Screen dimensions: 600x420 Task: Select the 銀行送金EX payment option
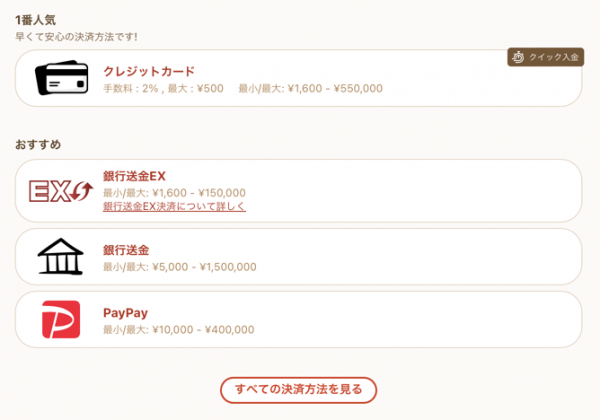[x=298, y=190]
